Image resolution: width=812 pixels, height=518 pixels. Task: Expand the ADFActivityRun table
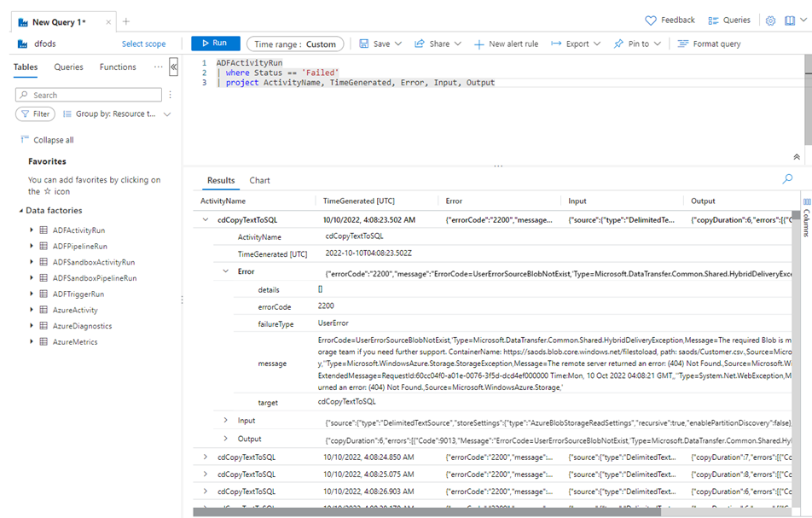tap(32, 230)
